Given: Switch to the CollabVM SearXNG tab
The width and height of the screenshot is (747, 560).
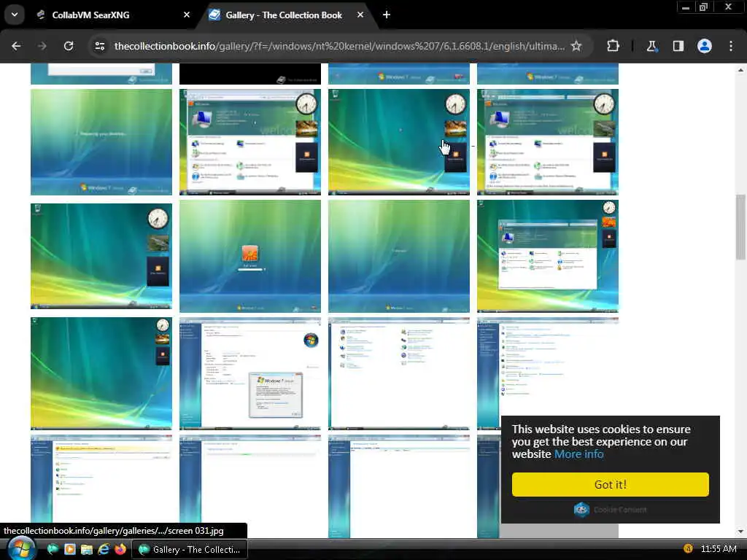Looking at the screenshot, I should click(x=112, y=15).
